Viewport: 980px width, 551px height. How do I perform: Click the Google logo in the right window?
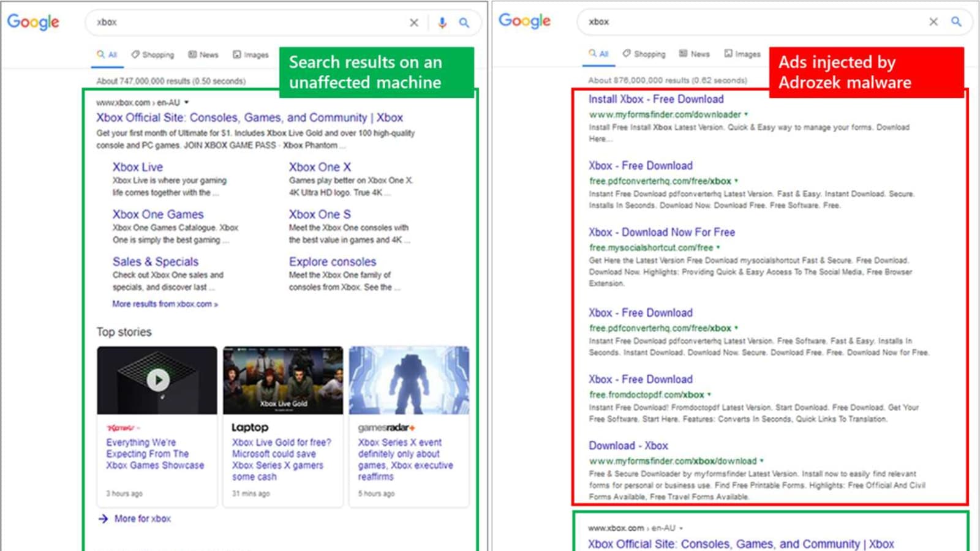524,21
